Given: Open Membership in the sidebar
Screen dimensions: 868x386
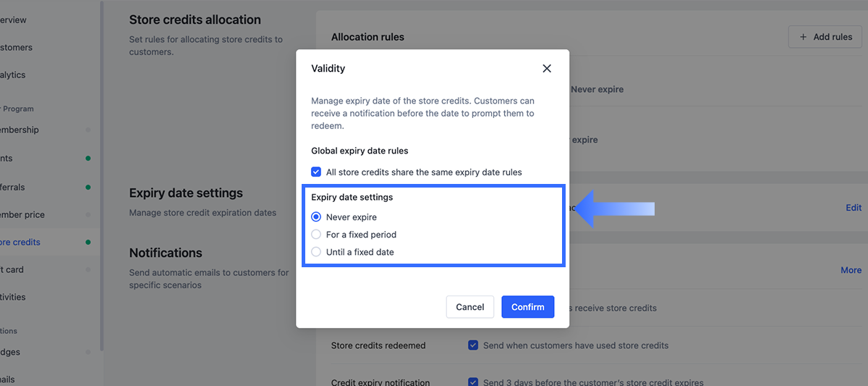Looking at the screenshot, I should pos(20,130).
